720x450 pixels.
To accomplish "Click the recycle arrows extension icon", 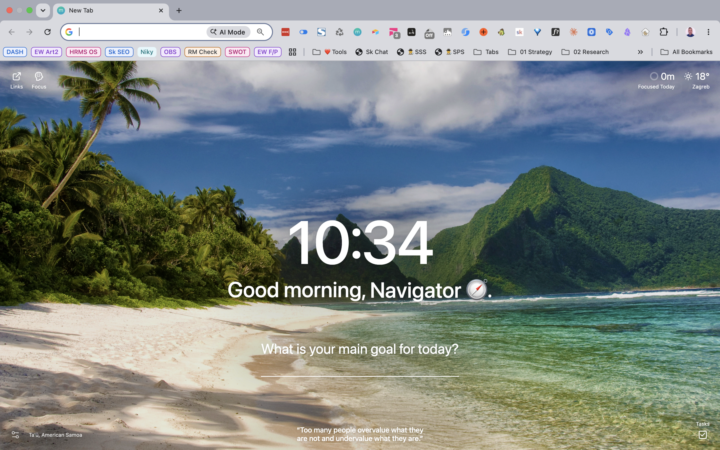I will tap(339, 32).
